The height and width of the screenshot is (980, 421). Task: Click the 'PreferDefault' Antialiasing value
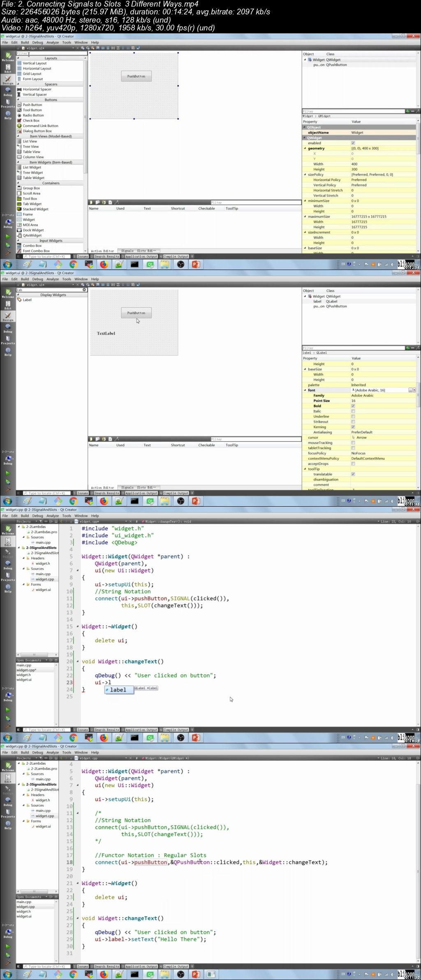tap(362, 432)
